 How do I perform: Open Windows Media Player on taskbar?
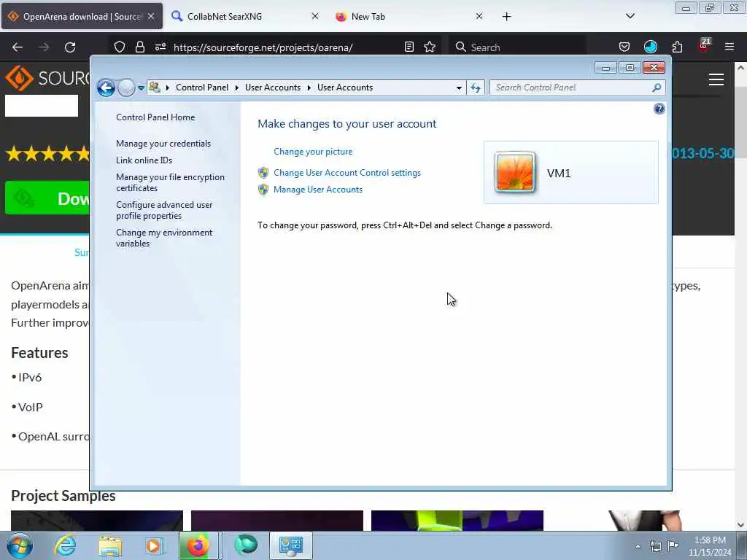pyautogui.click(x=153, y=545)
